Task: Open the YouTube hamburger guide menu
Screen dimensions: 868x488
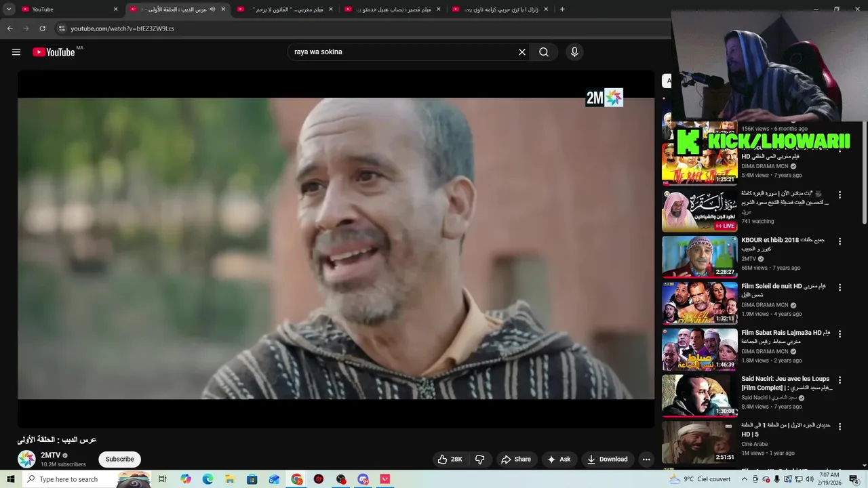Action: pos(16,52)
